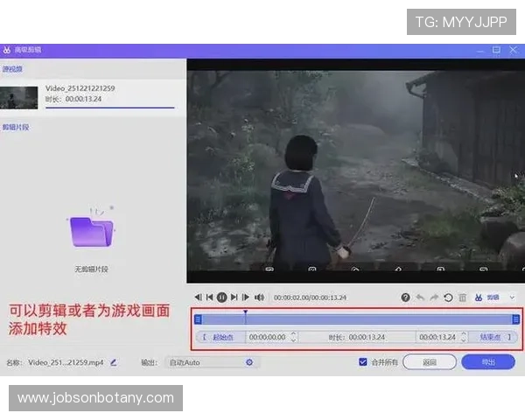Set the end point with the 结束点 button
The width and height of the screenshot is (525, 420).
(x=493, y=337)
